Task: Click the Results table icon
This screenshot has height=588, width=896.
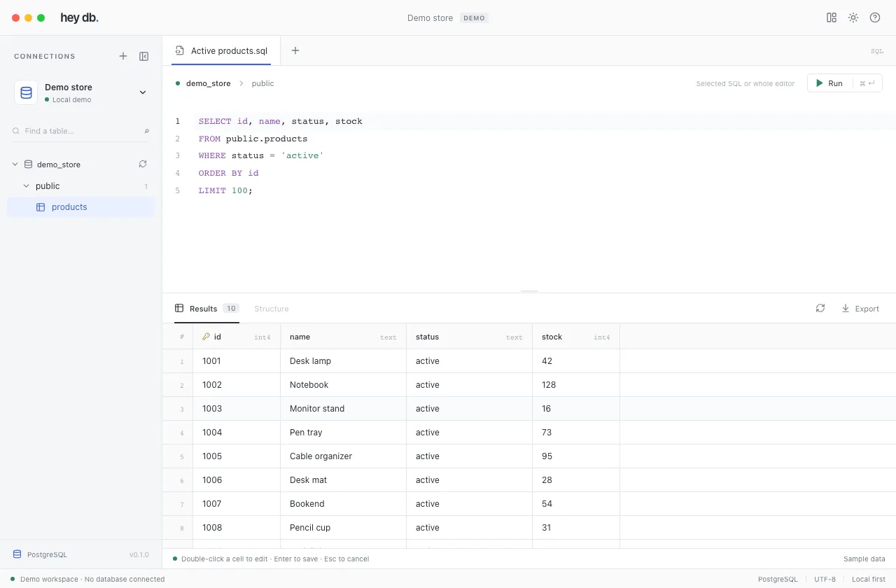Action: (179, 309)
